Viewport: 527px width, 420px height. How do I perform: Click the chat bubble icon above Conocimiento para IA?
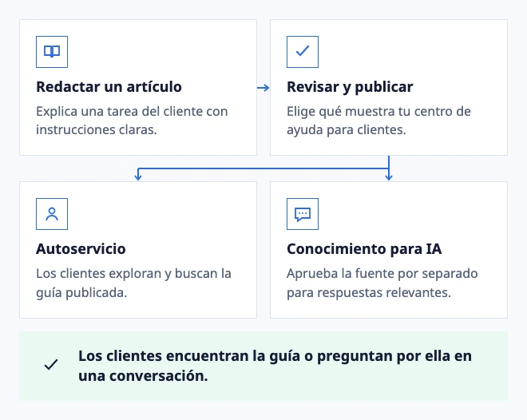click(x=303, y=214)
